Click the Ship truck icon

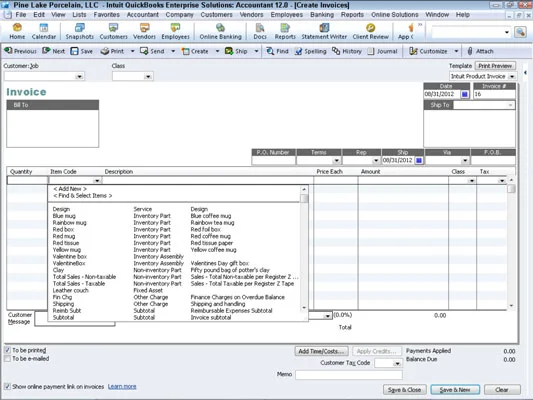pos(229,51)
